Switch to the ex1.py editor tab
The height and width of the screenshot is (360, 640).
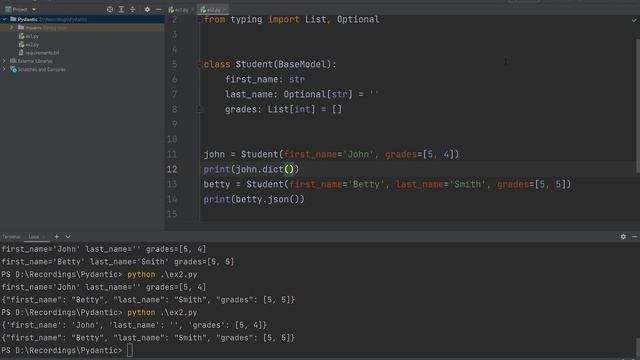(x=181, y=9)
